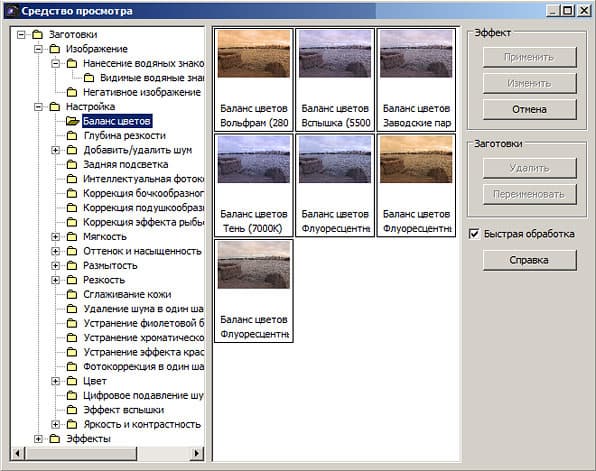Select Коррекция бочкообразного искажения item
The width and height of the screenshot is (596, 471).
click(x=143, y=193)
